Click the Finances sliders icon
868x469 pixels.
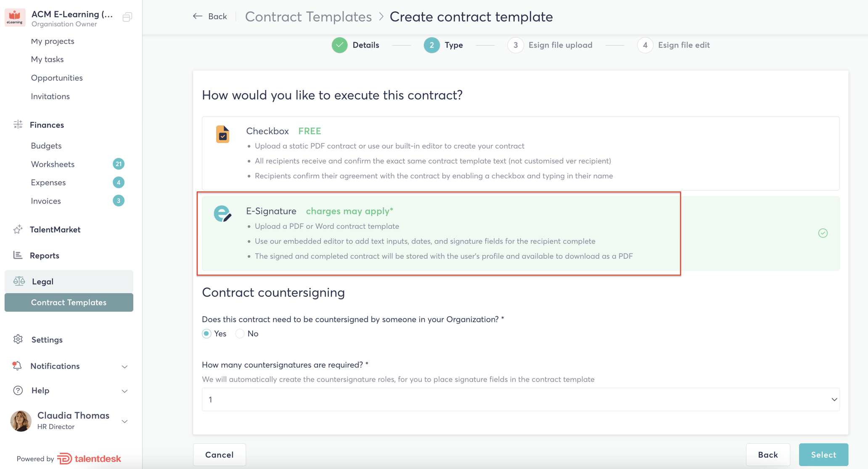18,125
